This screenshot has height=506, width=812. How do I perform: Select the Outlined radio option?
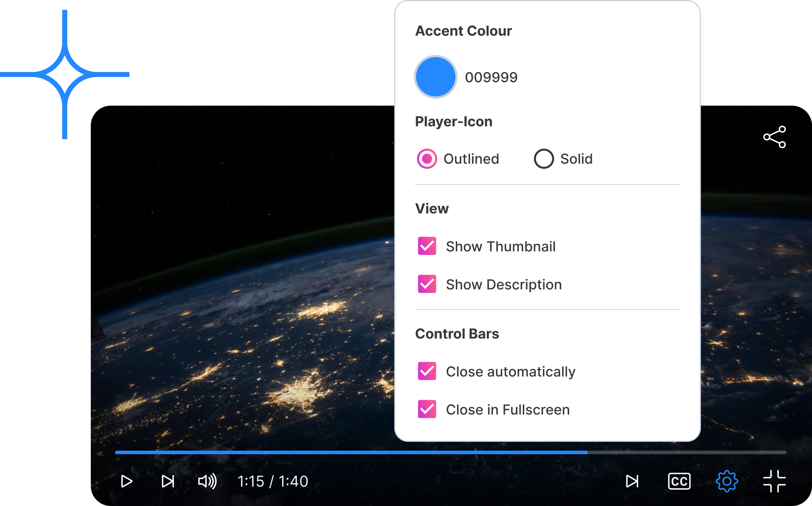coord(427,159)
